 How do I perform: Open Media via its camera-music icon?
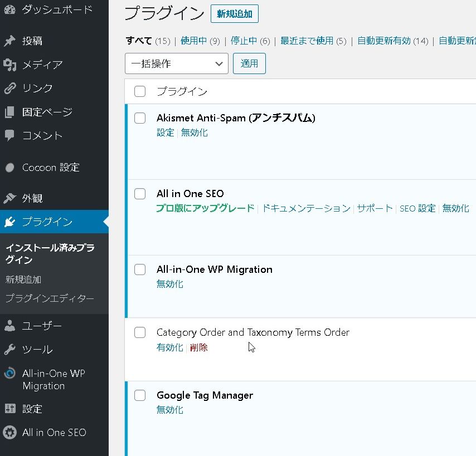(x=9, y=65)
